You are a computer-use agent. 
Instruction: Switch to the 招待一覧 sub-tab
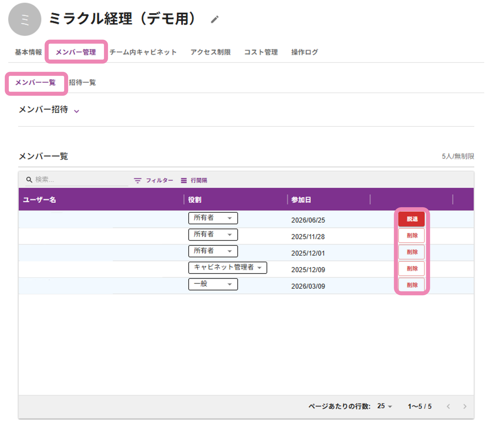tap(82, 83)
